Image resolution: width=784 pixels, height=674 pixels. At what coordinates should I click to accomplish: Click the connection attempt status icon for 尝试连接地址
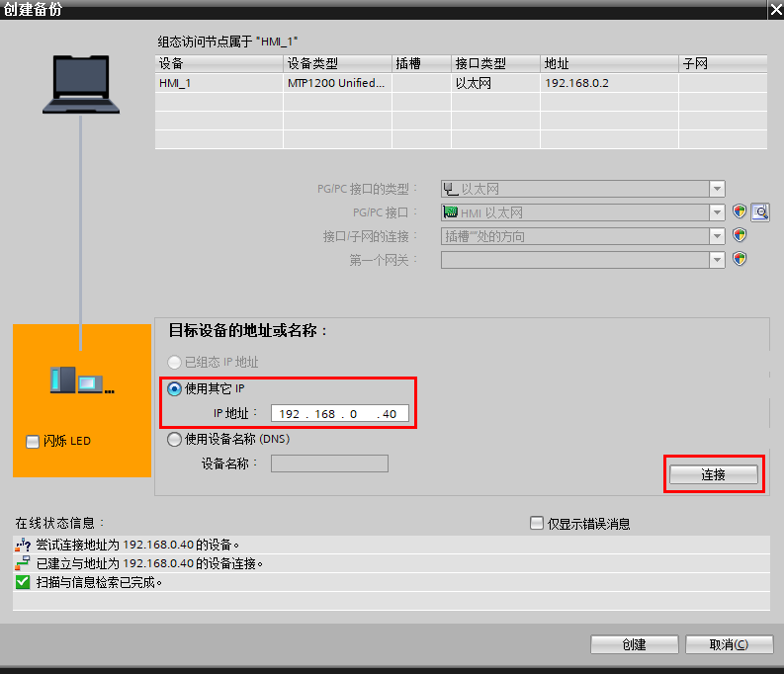23,545
